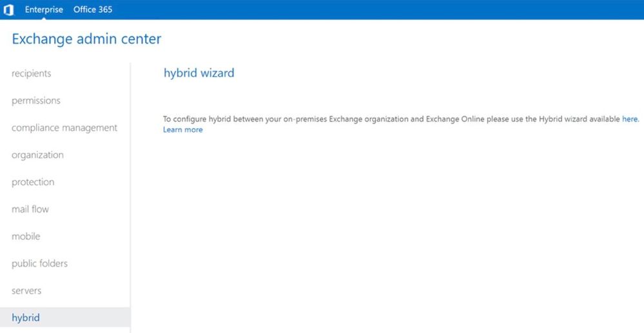Switch to the Office 365 tab
Image resolution: width=644 pixels, height=333 pixels.
[93, 10]
